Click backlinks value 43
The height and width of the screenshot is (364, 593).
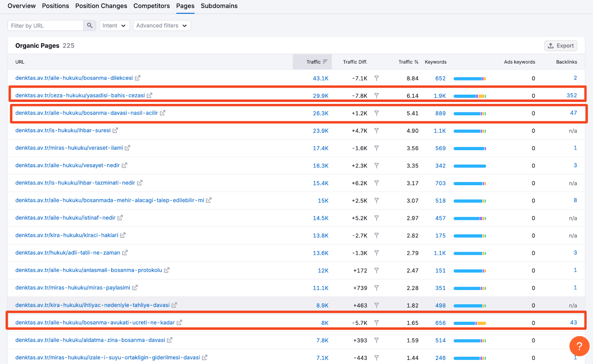coord(573,323)
